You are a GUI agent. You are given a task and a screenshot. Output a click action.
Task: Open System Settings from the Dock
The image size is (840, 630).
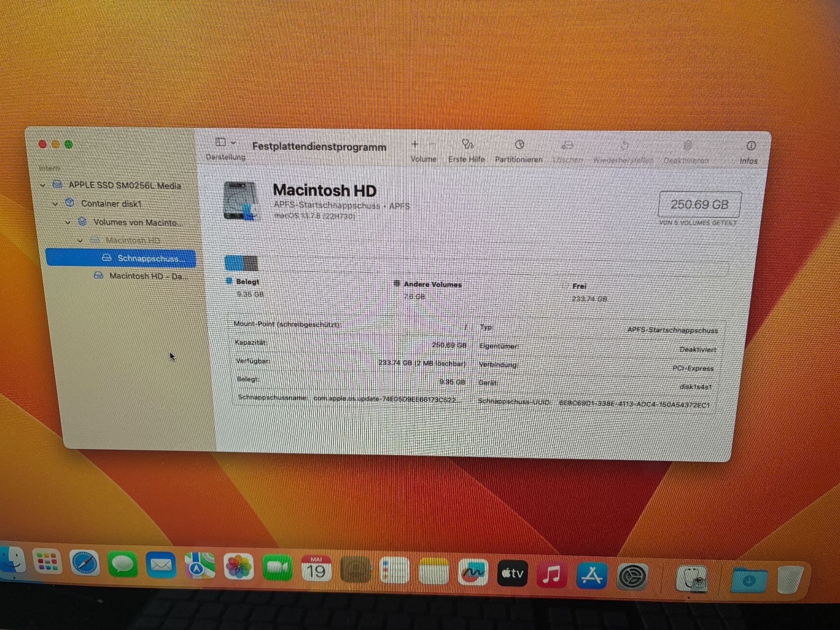point(632,577)
